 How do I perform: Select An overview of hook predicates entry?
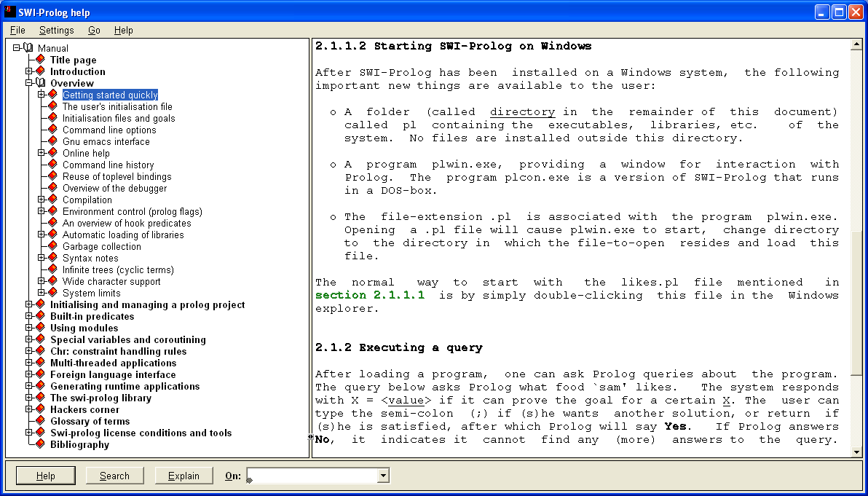pos(127,223)
